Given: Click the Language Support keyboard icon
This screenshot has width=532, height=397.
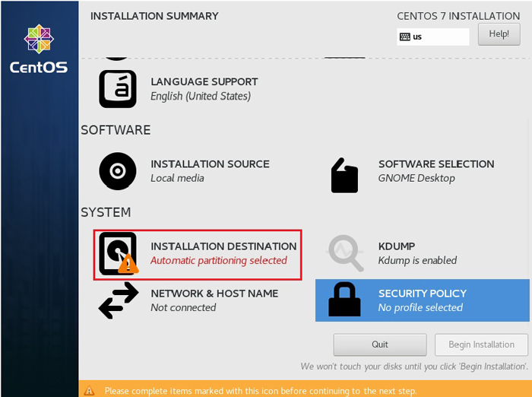Looking at the screenshot, I should pos(118,89).
